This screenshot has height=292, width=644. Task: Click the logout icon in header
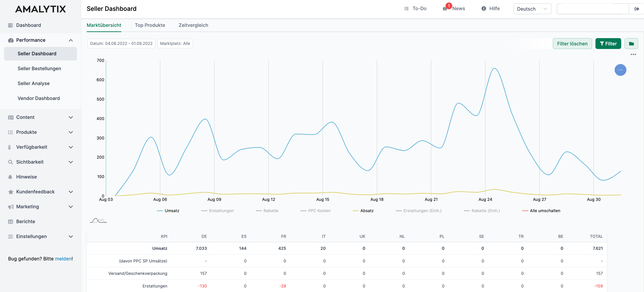click(x=637, y=9)
